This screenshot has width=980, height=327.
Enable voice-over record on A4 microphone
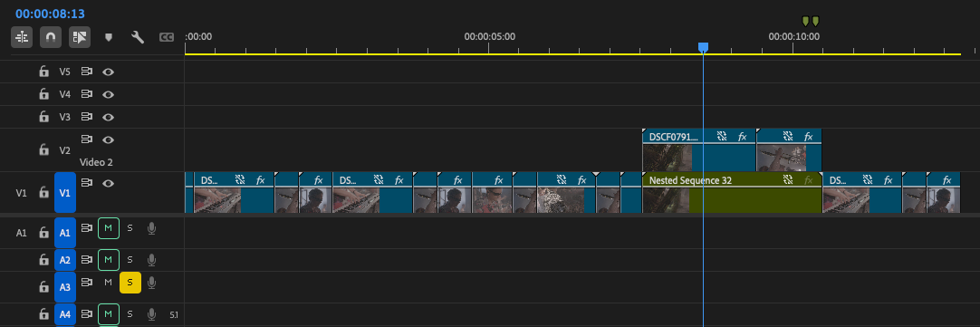[151, 314]
